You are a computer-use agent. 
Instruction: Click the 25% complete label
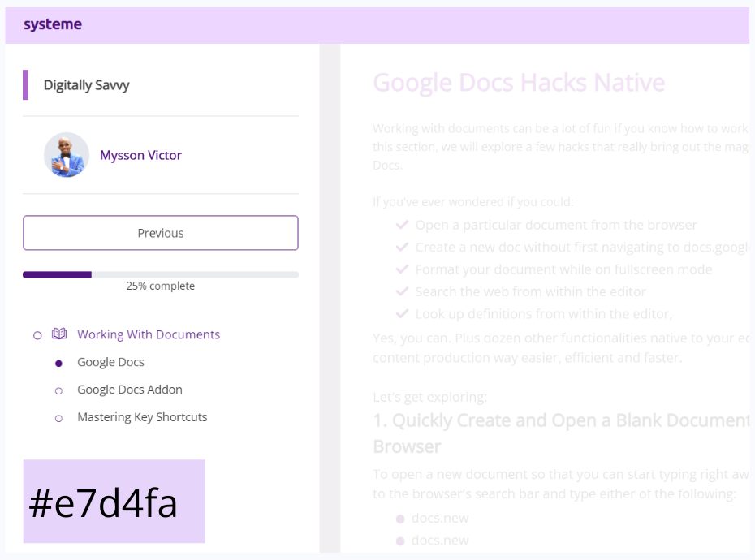pos(161,286)
